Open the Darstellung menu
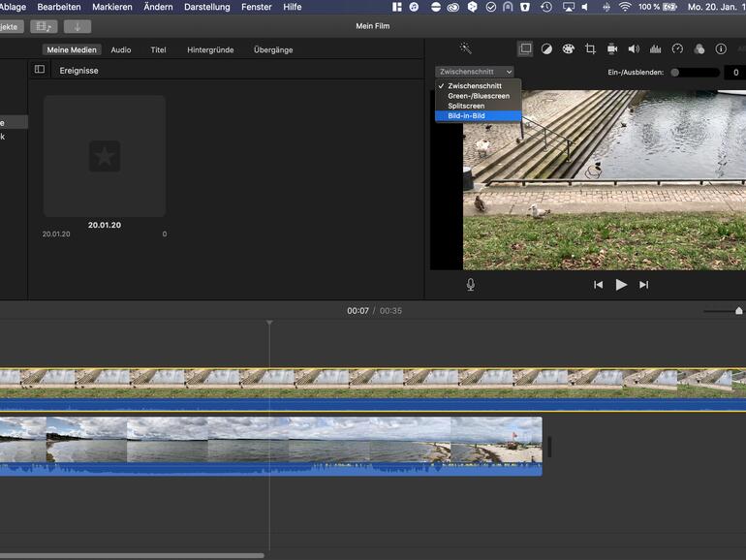Image resolution: width=746 pixels, height=560 pixels. [207, 7]
